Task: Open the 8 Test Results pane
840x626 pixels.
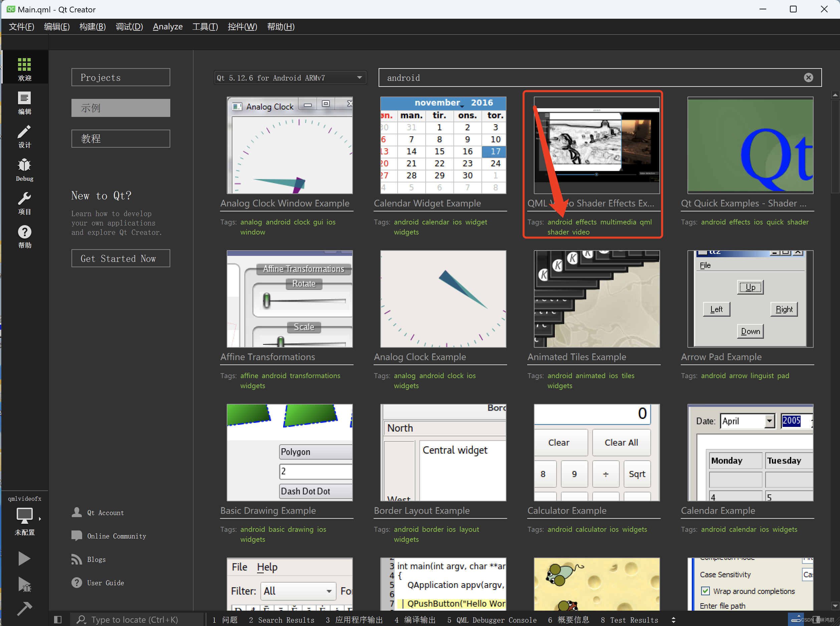Action: tap(629, 620)
